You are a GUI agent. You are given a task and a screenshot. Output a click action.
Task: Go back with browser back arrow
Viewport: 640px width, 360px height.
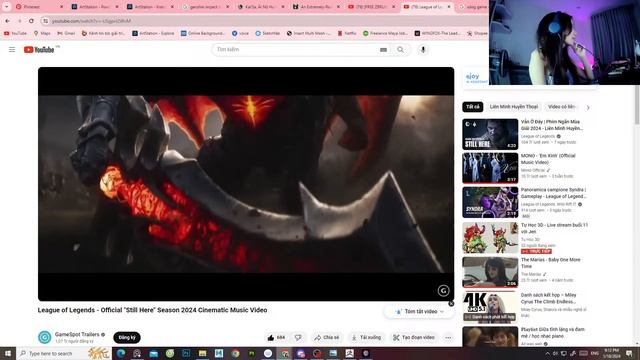(x=8, y=21)
